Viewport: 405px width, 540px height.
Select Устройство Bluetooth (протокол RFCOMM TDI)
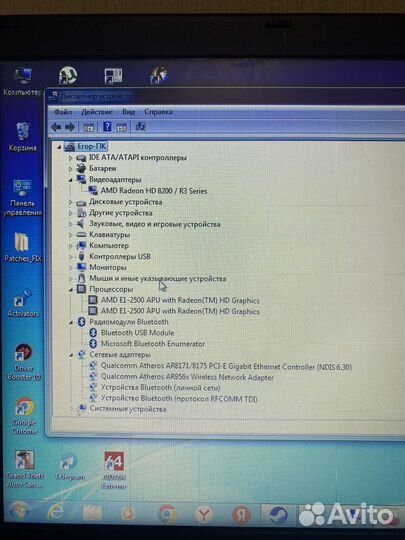(x=179, y=399)
